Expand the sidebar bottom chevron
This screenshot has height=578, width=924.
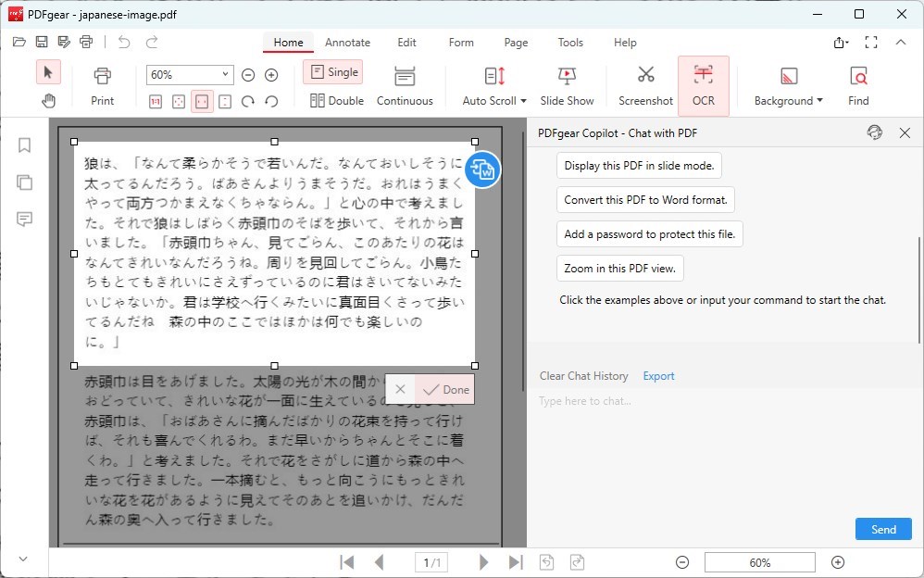pos(23,559)
